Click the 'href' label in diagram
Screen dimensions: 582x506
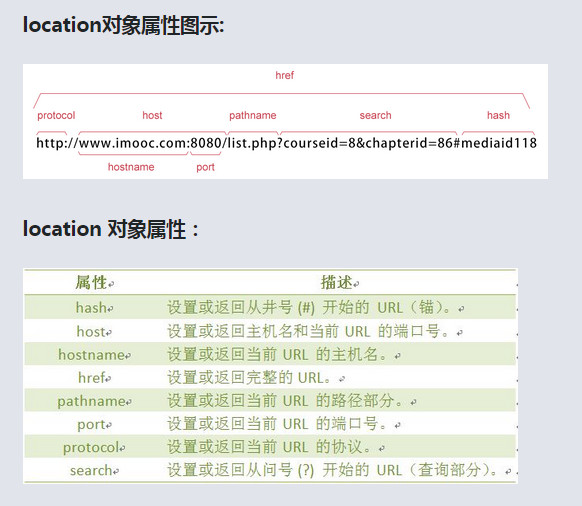pos(284,75)
